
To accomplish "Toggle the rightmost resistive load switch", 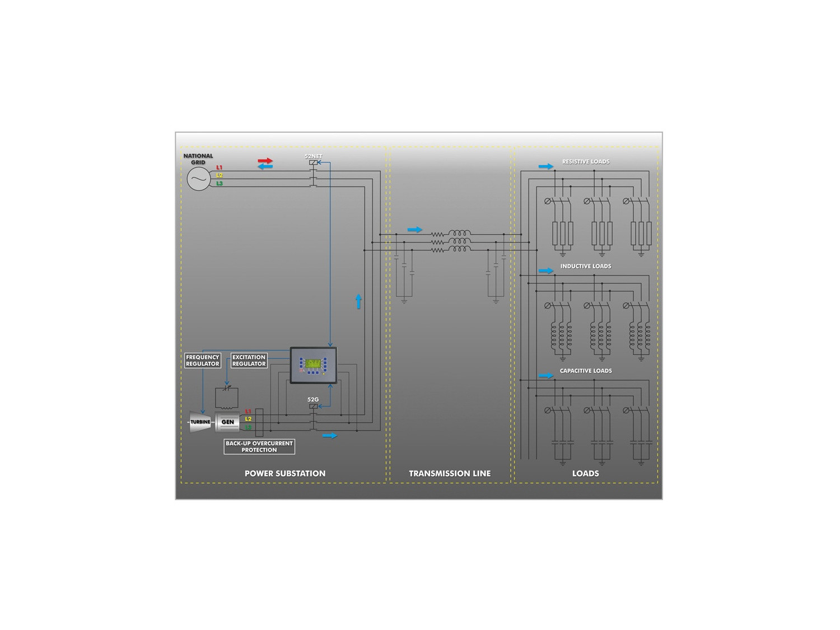I will tap(637, 201).
